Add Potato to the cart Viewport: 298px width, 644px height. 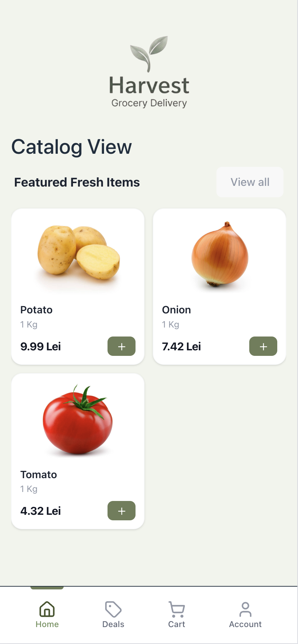[121, 346]
